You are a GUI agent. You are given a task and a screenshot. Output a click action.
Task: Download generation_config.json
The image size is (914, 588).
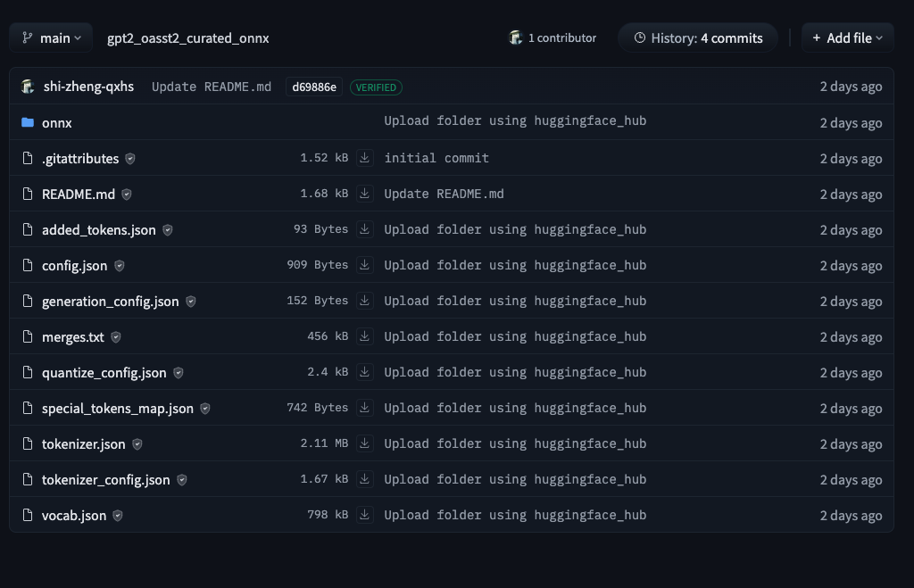(x=365, y=301)
